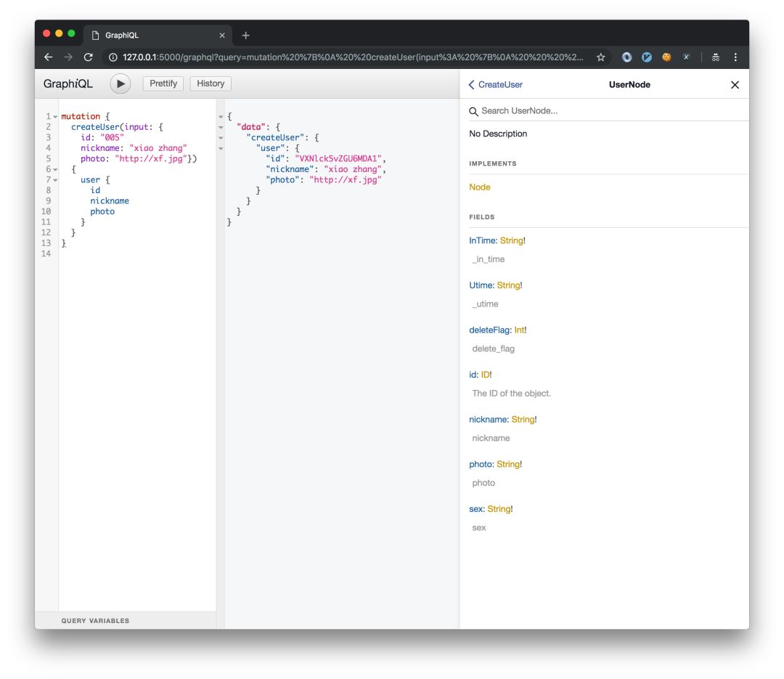Collapse the "user" object in results
This screenshot has width=784, height=679.
point(221,148)
